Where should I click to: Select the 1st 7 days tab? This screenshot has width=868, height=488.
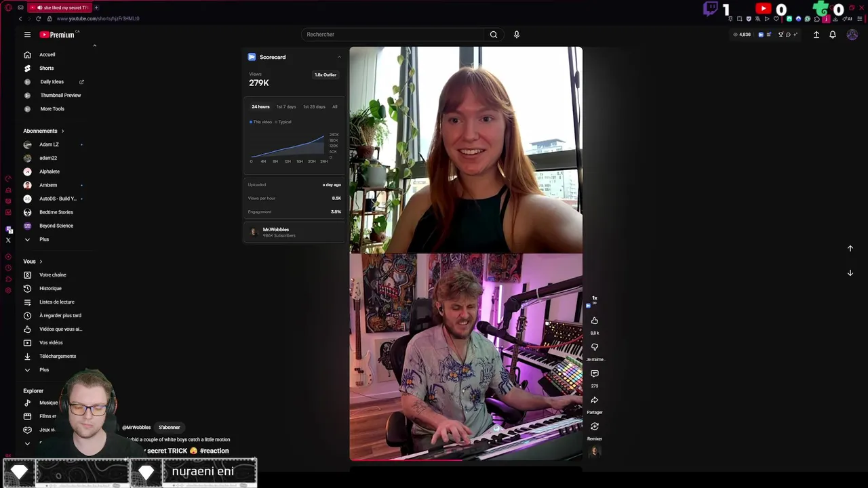tap(286, 106)
